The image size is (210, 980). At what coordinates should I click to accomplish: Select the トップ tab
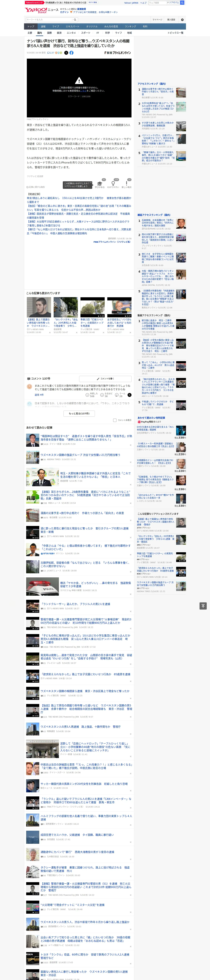pyautogui.click(x=31, y=27)
